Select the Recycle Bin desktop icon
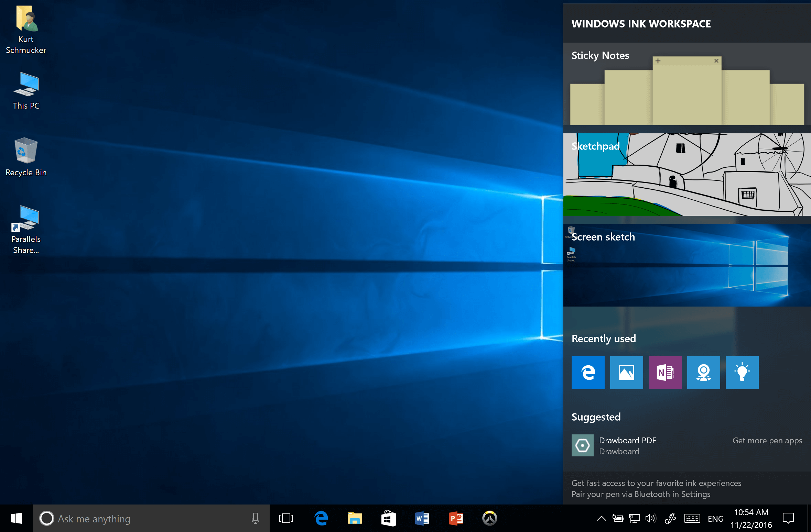 (x=26, y=157)
